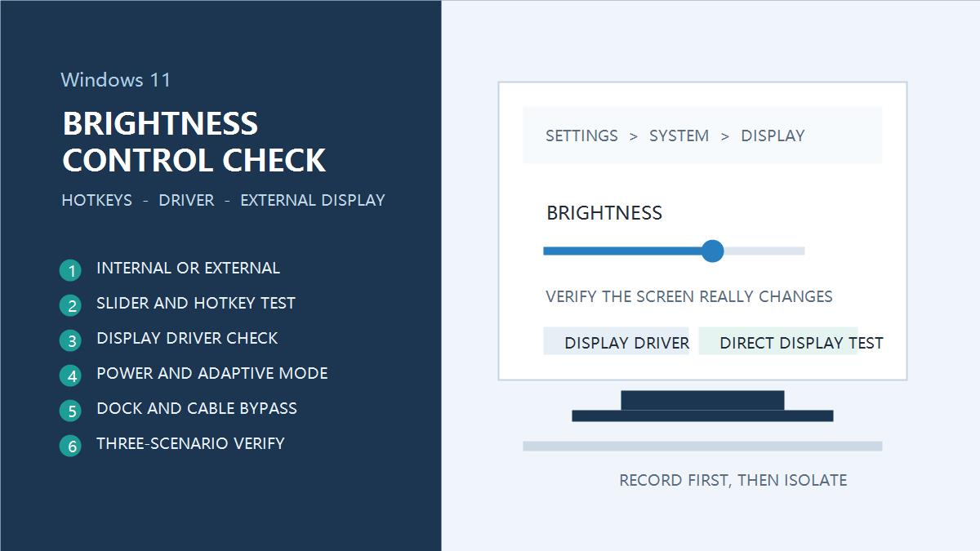Click 'EXTERNAL DISPLAY' in the subtitle
Viewport: 980px width, 551px height.
313,200
